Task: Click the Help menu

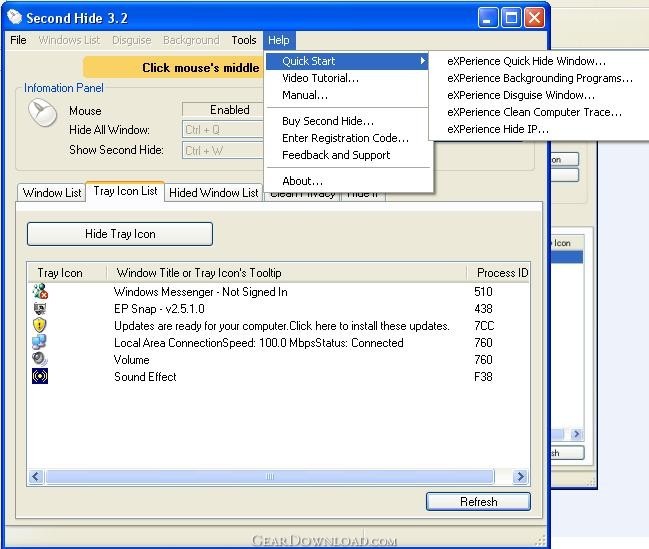Action: (x=279, y=40)
